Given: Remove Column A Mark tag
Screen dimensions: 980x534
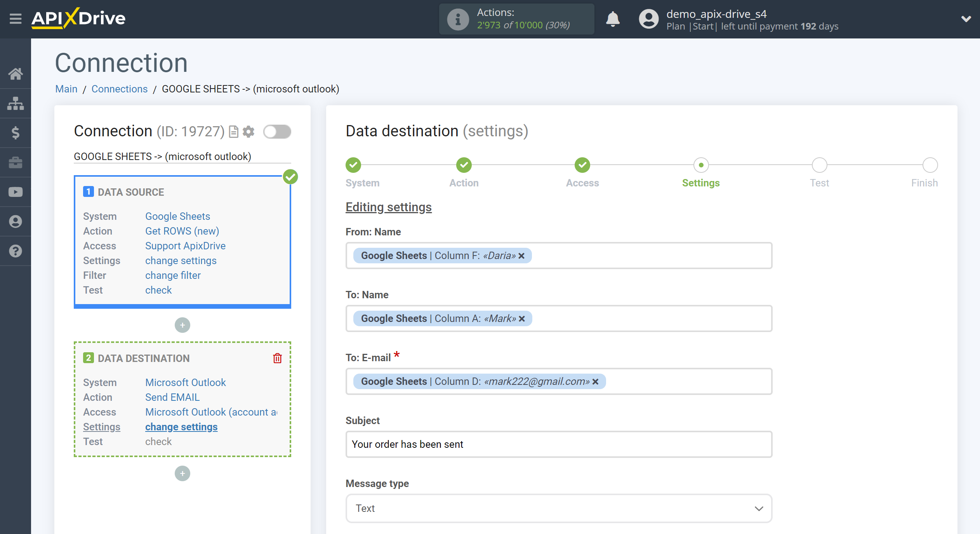Looking at the screenshot, I should click(x=522, y=319).
